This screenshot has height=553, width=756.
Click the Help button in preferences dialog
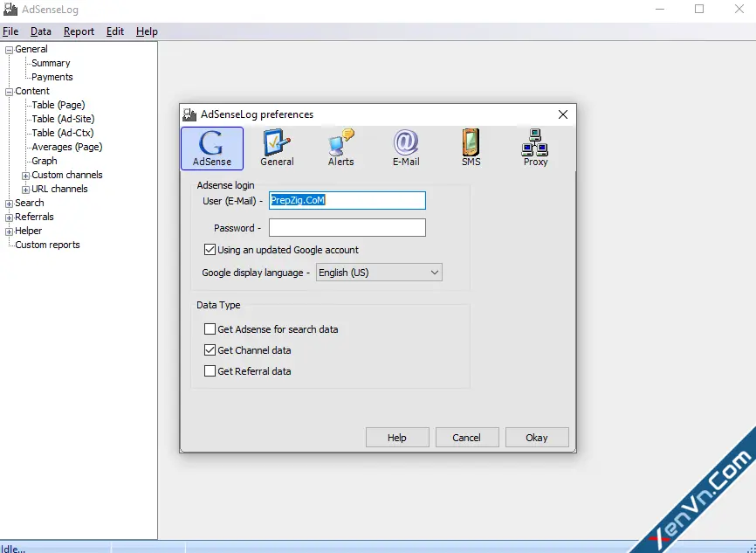tap(397, 437)
